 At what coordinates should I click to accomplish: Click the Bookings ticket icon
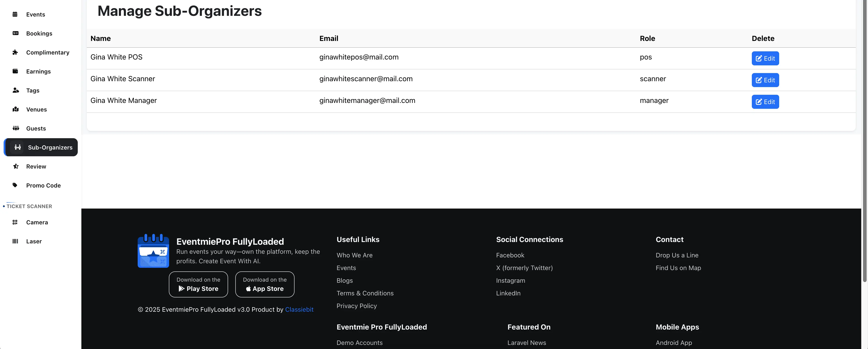click(x=16, y=33)
